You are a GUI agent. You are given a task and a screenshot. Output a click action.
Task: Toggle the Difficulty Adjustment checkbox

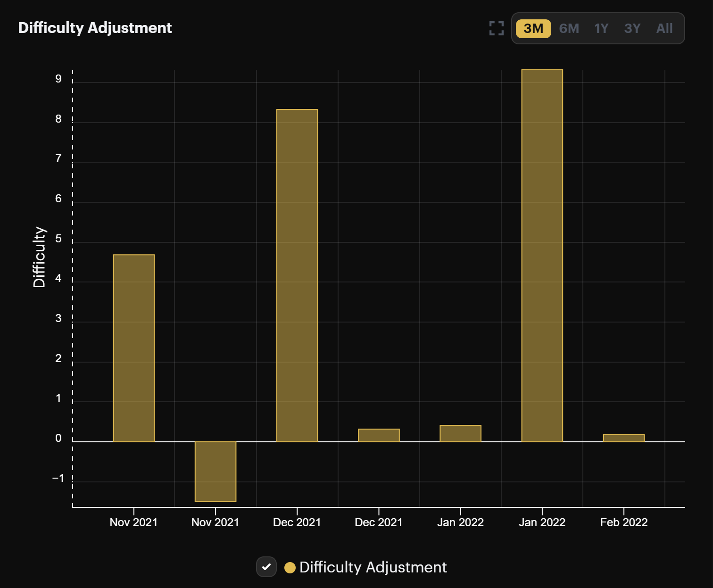(266, 567)
